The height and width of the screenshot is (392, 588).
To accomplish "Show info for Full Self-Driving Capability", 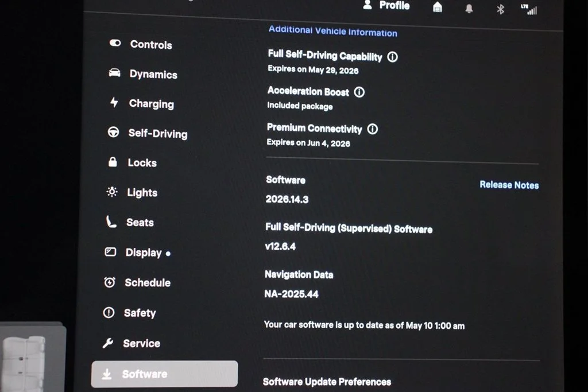I will [393, 57].
